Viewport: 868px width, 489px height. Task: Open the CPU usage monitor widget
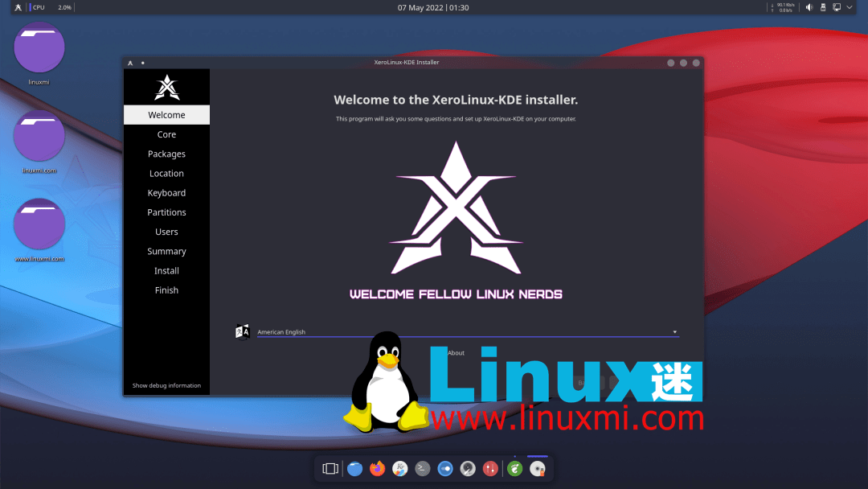click(51, 8)
